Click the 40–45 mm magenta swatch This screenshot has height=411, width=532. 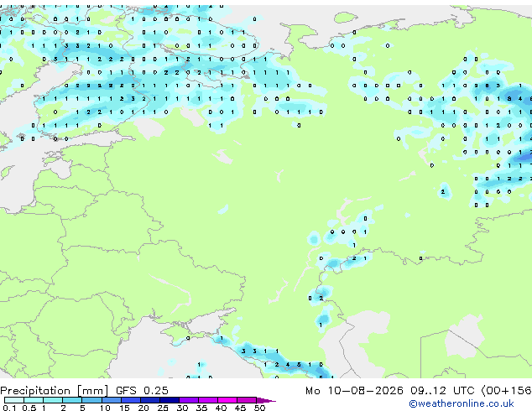click(227, 400)
